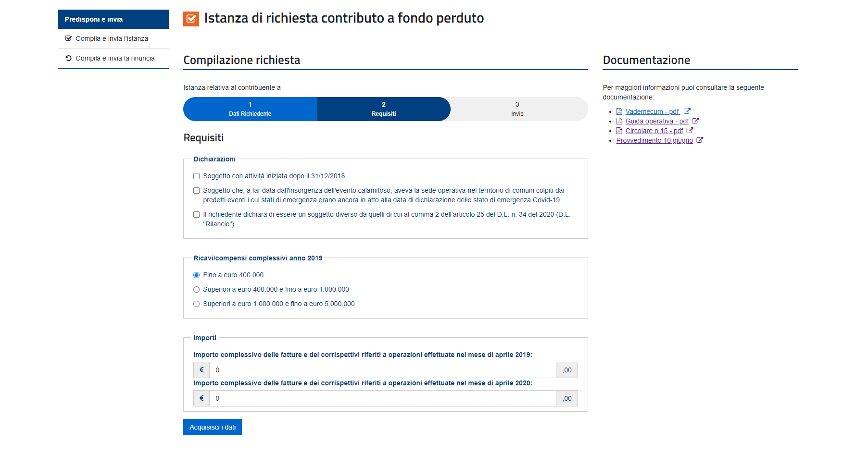Viewport: 868px width, 455px height.
Task: Check 'Soggetto con attività iniziata dopo il 31/12/2018'
Action: [x=196, y=176]
